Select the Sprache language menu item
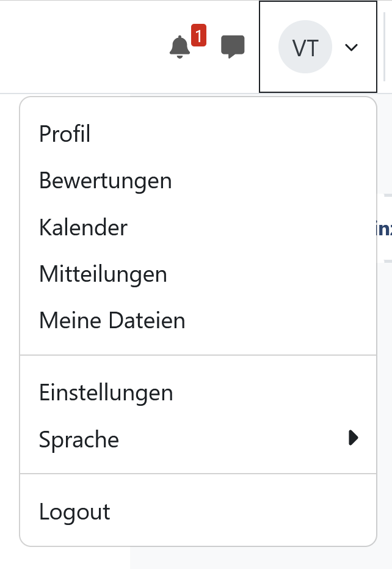 [79, 439]
